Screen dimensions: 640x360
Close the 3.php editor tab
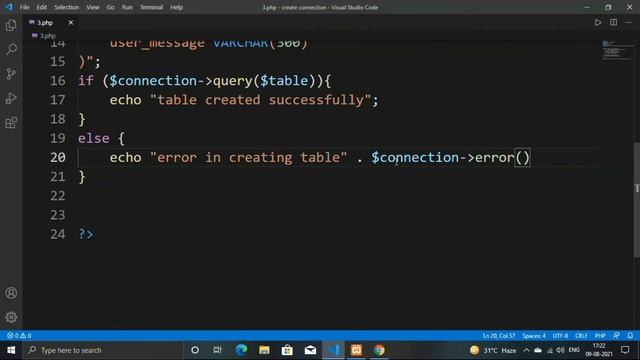71,22
